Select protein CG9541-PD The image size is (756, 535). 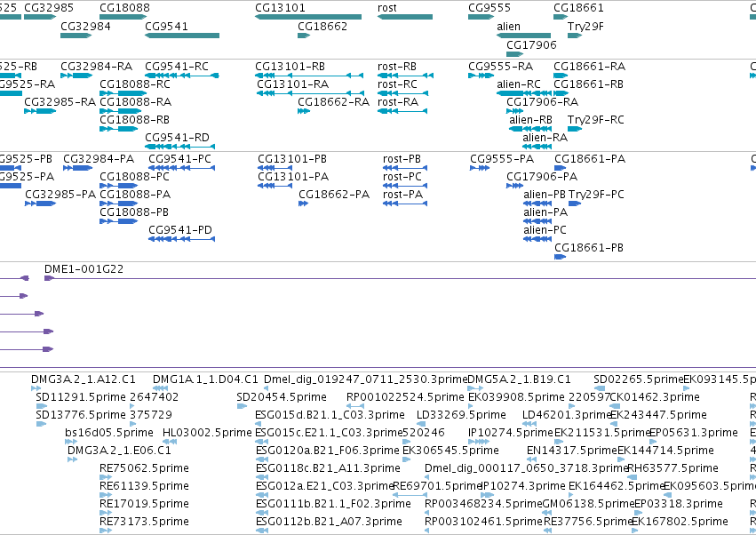coord(180,230)
